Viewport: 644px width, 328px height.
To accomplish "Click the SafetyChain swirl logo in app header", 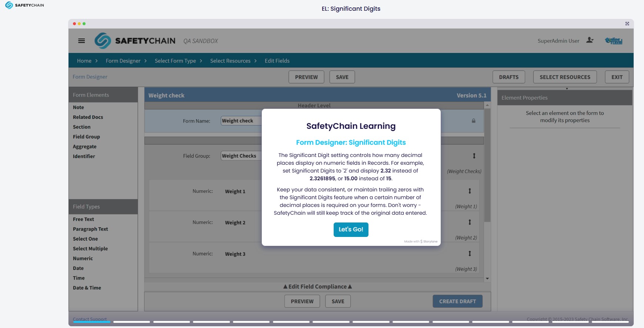I will pyautogui.click(x=103, y=41).
